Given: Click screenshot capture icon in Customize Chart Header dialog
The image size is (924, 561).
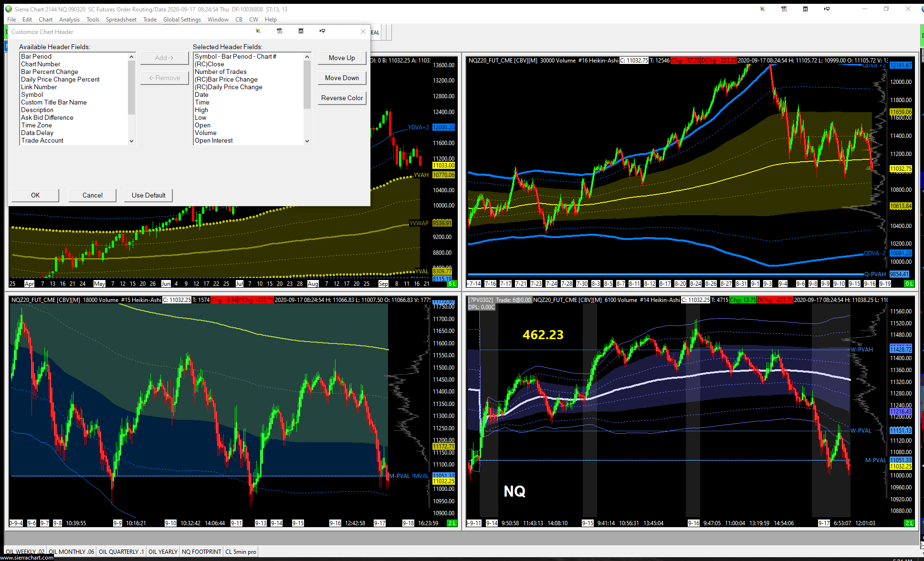Looking at the screenshot, I should coord(258,31).
